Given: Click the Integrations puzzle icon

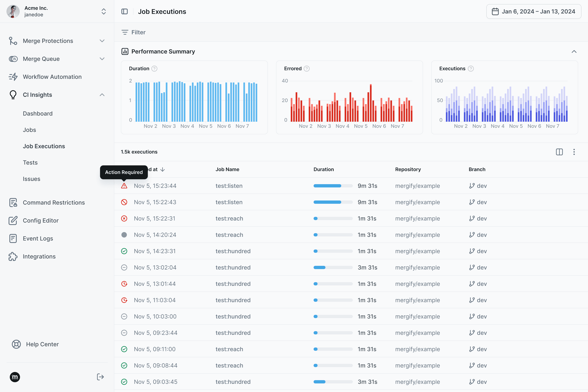Looking at the screenshot, I should point(13,256).
